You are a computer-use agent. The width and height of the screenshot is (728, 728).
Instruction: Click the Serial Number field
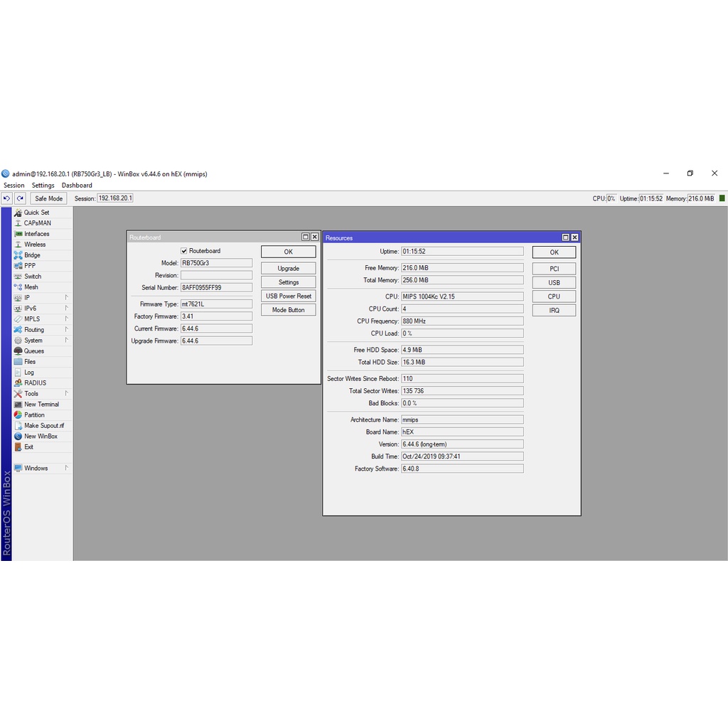click(x=216, y=288)
